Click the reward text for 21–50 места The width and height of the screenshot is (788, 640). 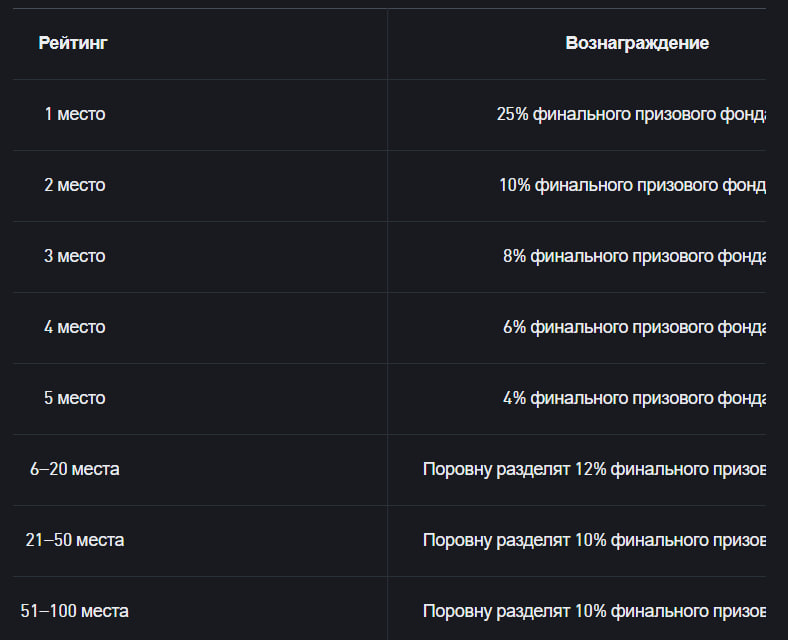tap(595, 540)
